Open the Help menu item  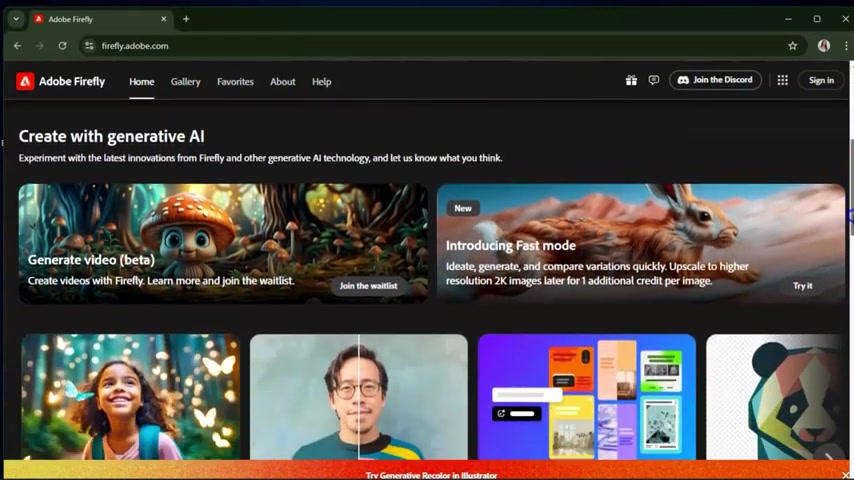pos(321,82)
